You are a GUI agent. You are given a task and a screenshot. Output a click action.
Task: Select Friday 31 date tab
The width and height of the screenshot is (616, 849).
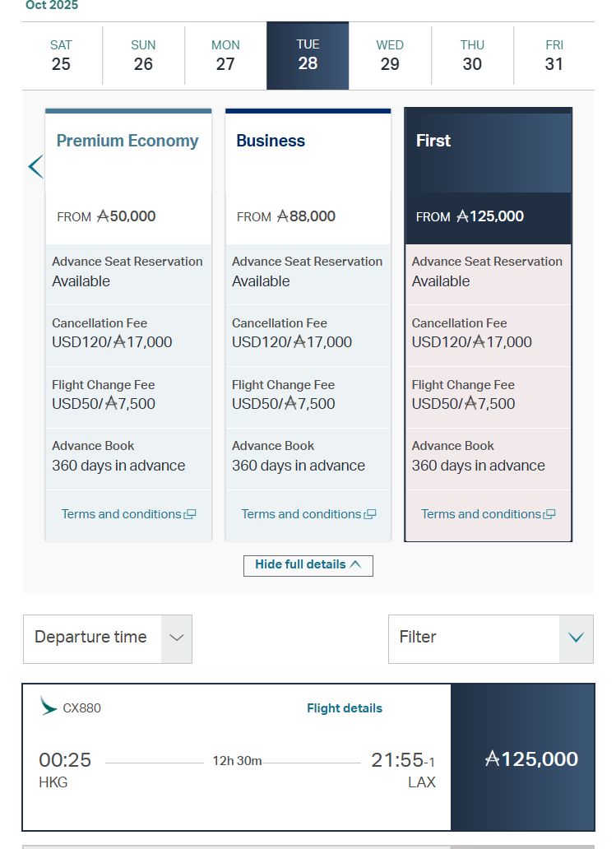554,56
